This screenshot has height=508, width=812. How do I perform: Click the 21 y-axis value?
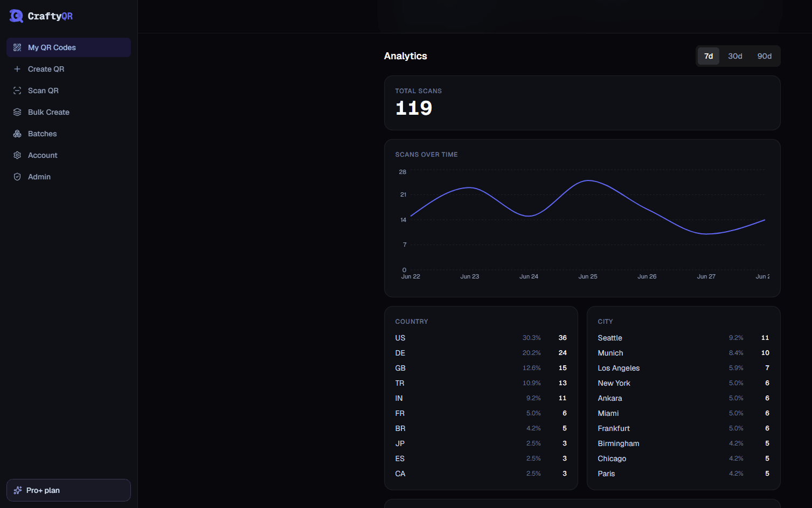coord(403,194)
